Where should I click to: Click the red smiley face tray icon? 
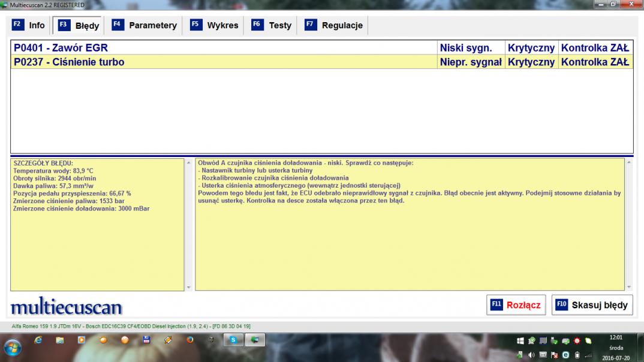[x=577, y=340]
